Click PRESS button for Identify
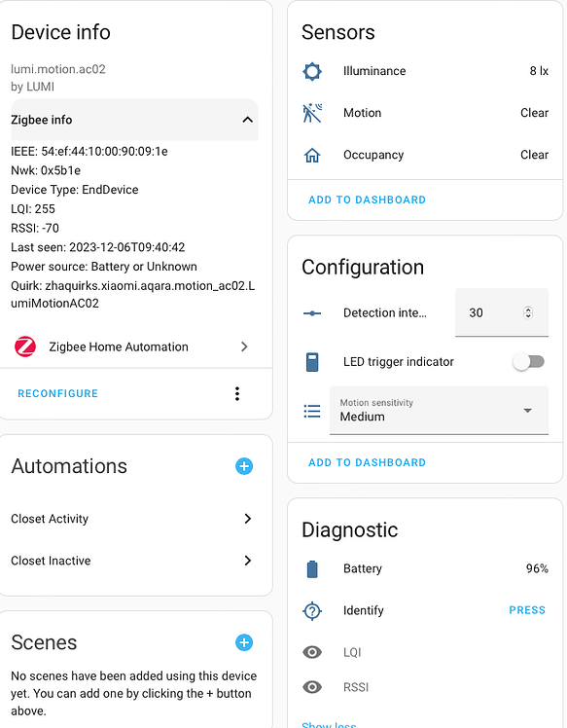The image size is (567, 728). (x=527, y=610)
